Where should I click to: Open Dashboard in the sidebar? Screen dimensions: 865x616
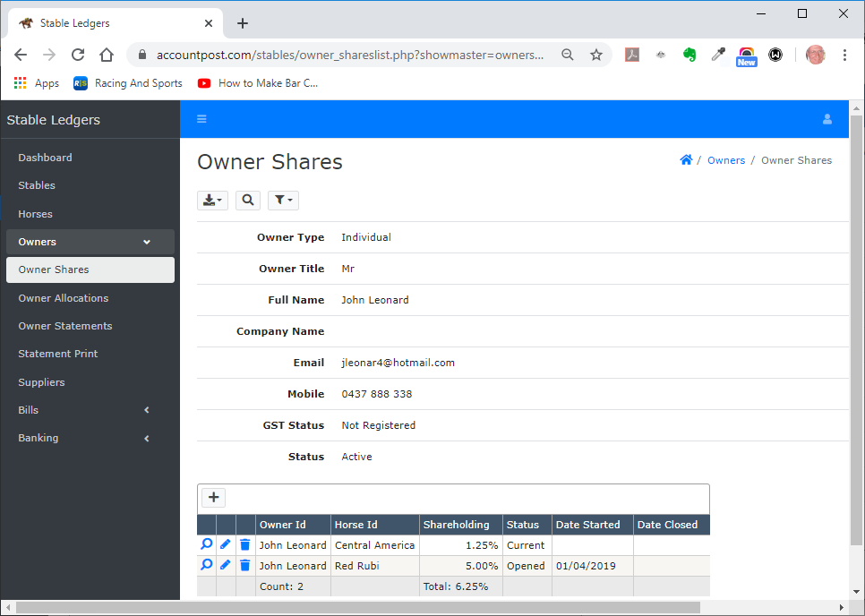point(90,158)
